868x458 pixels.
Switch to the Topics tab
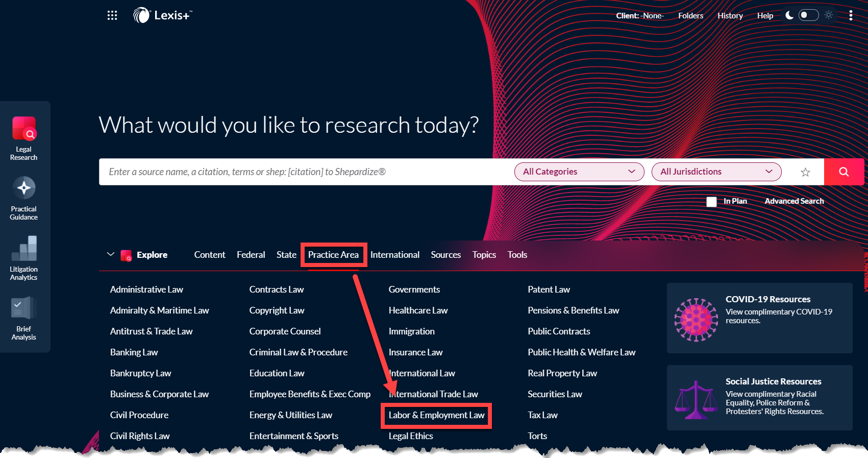pos(484,255)
